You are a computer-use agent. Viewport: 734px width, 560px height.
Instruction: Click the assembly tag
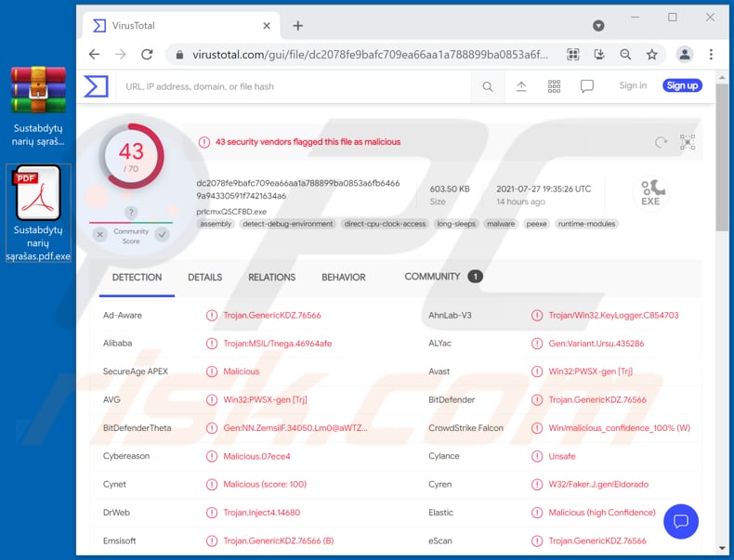tap(216, 224)
